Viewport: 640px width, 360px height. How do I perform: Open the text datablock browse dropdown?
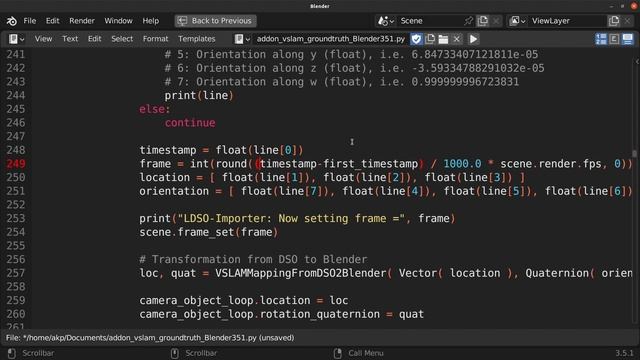(x=242, y=39)
